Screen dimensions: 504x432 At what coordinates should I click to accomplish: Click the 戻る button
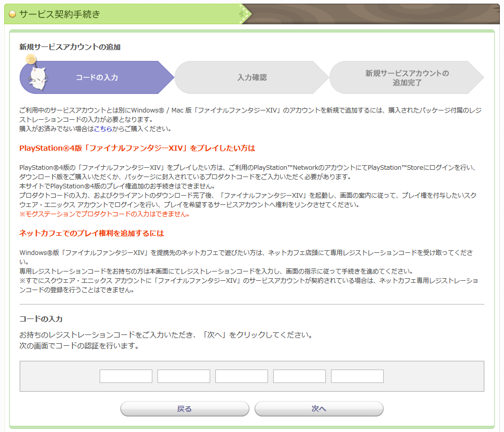[x=184, y=409]
